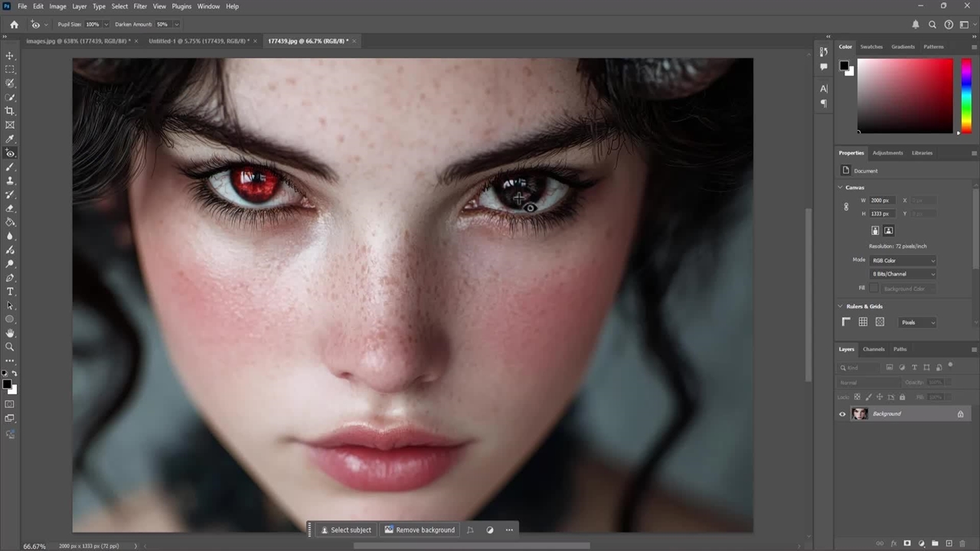Open the Filter menu
The height and width of the screenshot is (551, 980).
point(140,6)
